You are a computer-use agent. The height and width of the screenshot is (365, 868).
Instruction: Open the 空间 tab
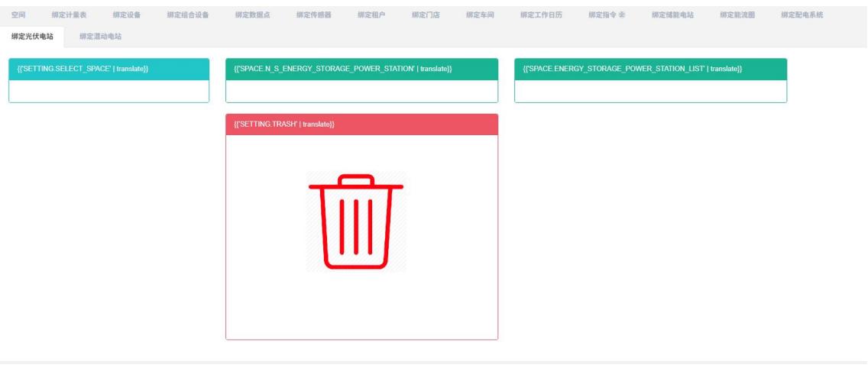(18, 15)
